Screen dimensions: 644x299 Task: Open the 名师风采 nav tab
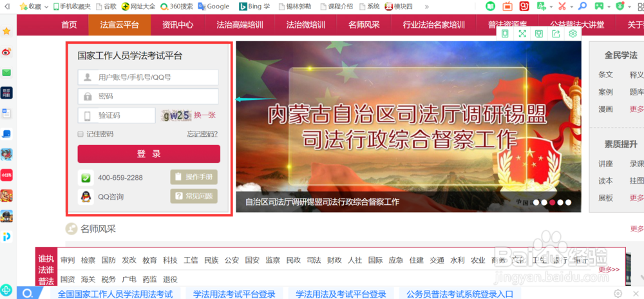pyautogui.click(x=364, y=24)
